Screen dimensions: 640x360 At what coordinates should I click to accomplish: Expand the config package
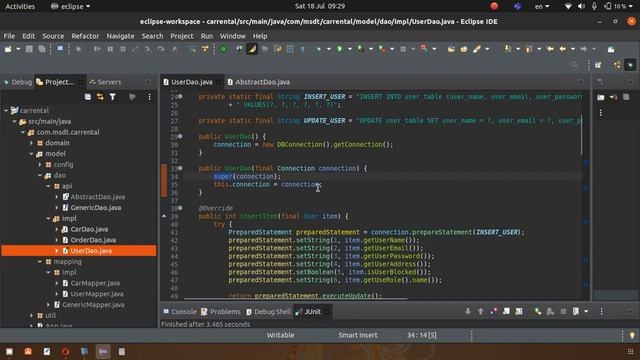coord(40,165)
